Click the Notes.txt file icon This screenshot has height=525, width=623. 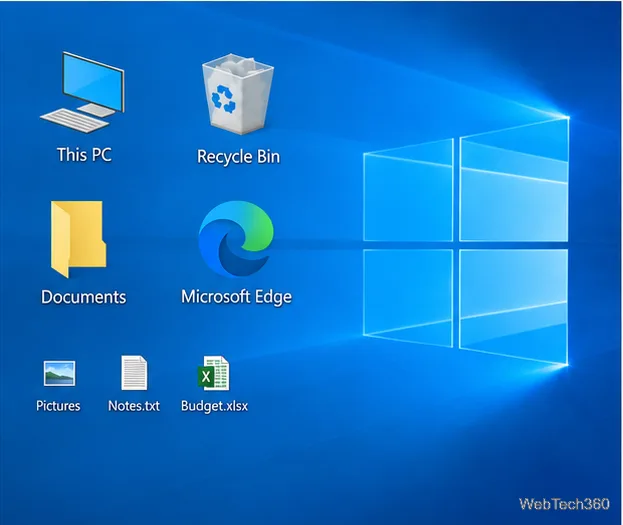[x=134, y=373]
